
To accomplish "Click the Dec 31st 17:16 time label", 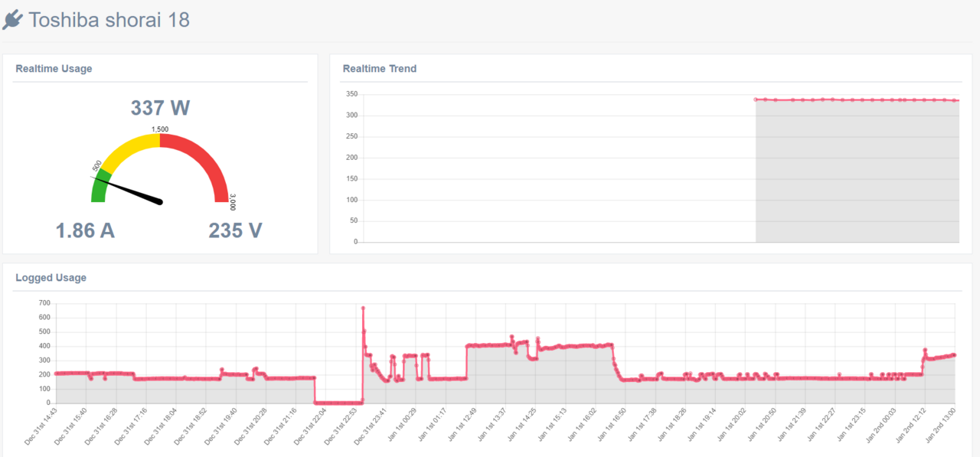I will (131, 426).
